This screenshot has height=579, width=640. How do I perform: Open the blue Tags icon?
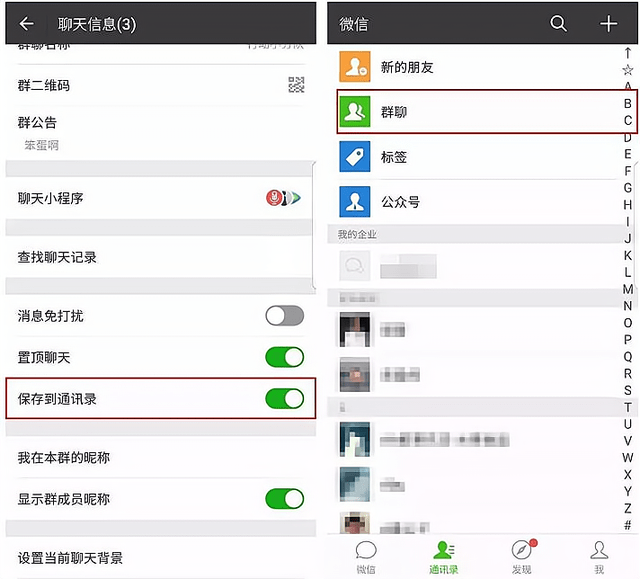(355, 156)
